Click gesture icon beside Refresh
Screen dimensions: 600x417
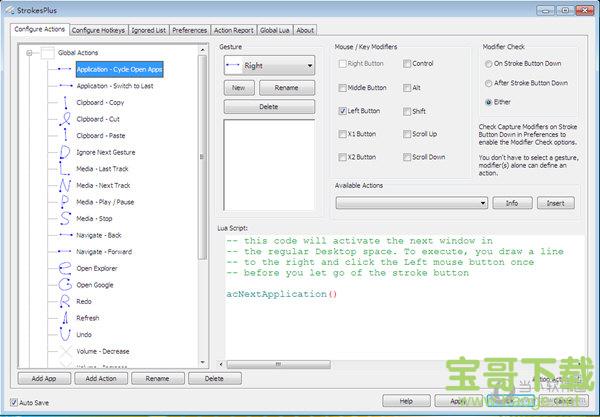65,318
